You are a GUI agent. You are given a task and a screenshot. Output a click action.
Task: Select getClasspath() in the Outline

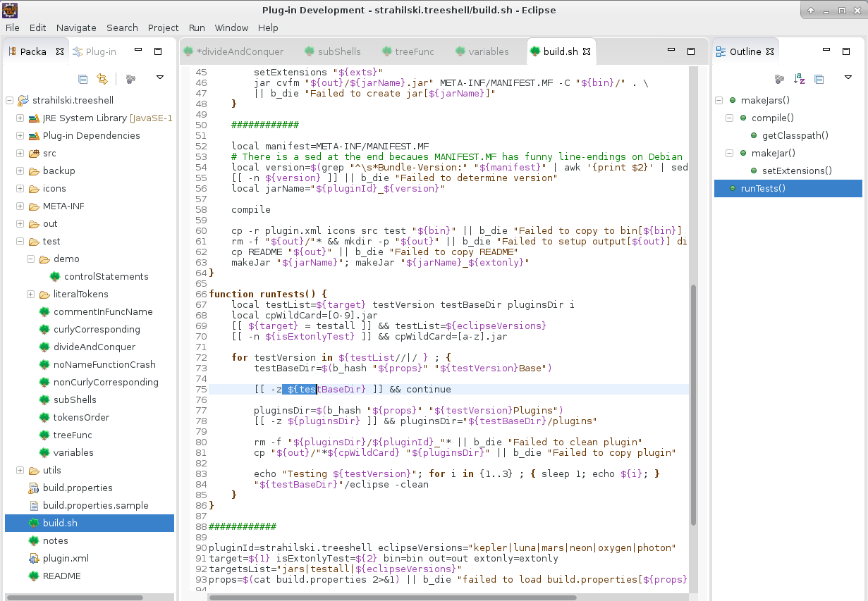point(795,135)
